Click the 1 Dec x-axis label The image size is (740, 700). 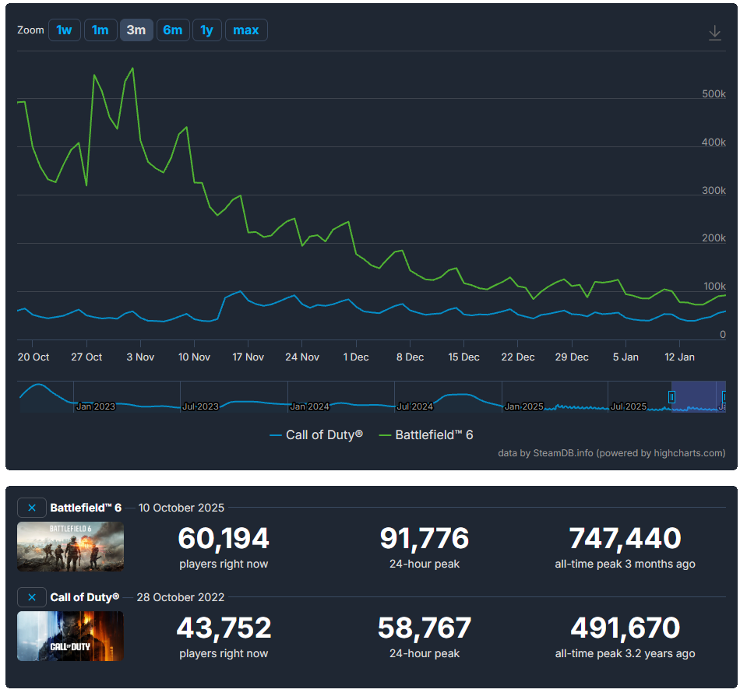pos(356,357)
